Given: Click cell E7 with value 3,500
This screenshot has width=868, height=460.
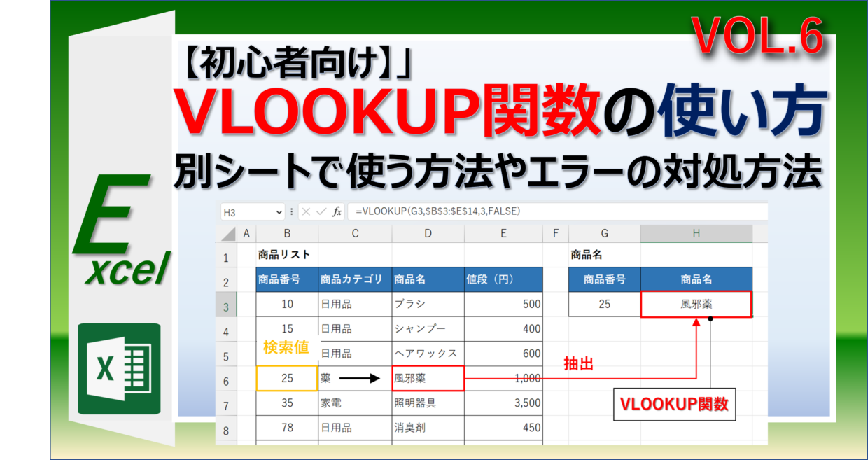Looking at the screenshot, I should (503, 403).
